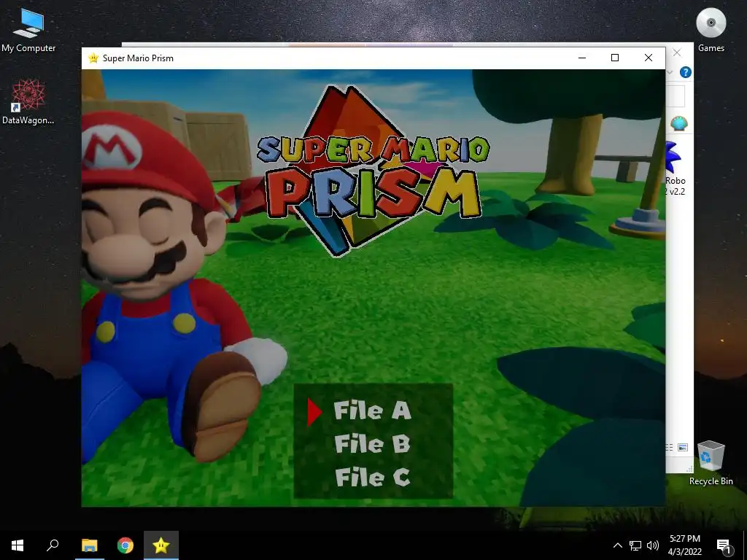Click Sonic Robo item in background window
747x560 pixels.
(x=675, y=168)
